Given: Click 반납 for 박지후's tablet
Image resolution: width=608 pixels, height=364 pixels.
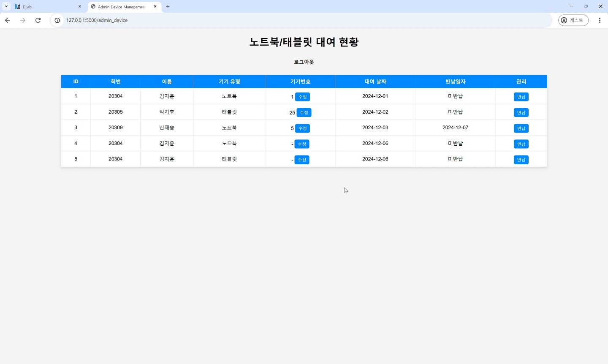Looking at the screenshot, I should click(521, 113).
